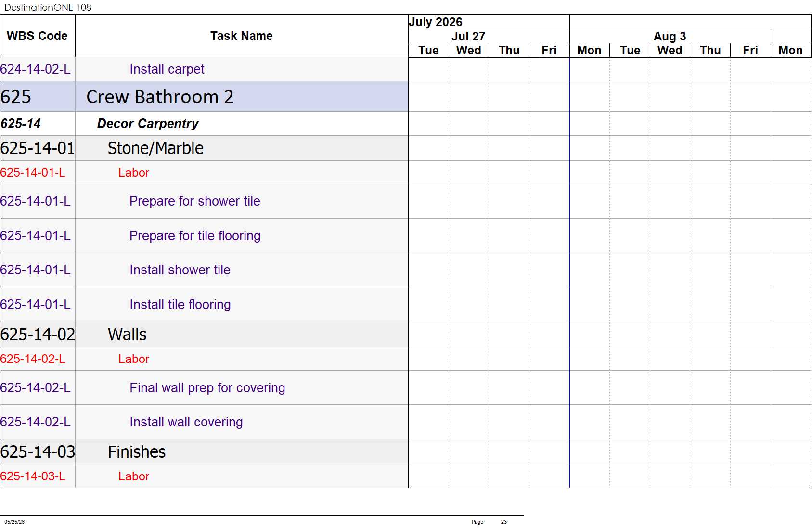This screenshot has height=528, width=812.
Task: Click WBS code 625-14-01
Action: tap(38, 148)
